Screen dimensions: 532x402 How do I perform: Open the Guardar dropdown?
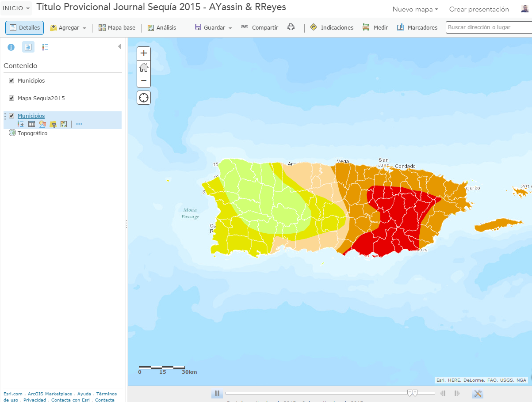point(214,27)
